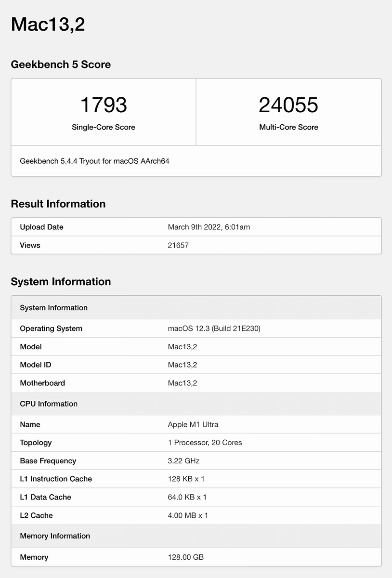Image resolution: width=392 pixels, height=578 pixels.
Task: Select the Result Information heading
Action: tap(58, 204)
